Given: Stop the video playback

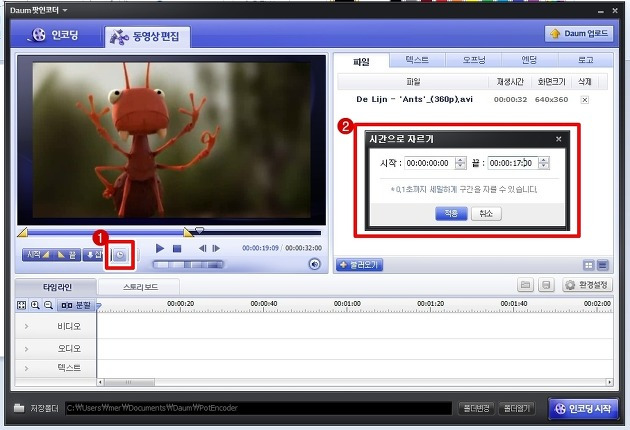Looking at the screenshot, I should point(177,249).
